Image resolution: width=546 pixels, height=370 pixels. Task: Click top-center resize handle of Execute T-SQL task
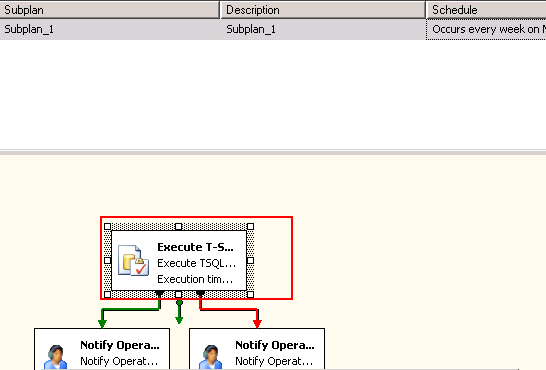point(179,227)
